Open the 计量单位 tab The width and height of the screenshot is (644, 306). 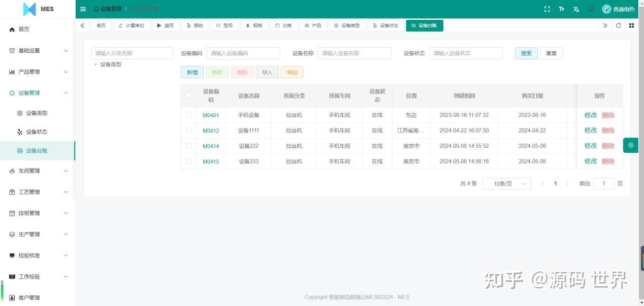click(x=132, y=25)
